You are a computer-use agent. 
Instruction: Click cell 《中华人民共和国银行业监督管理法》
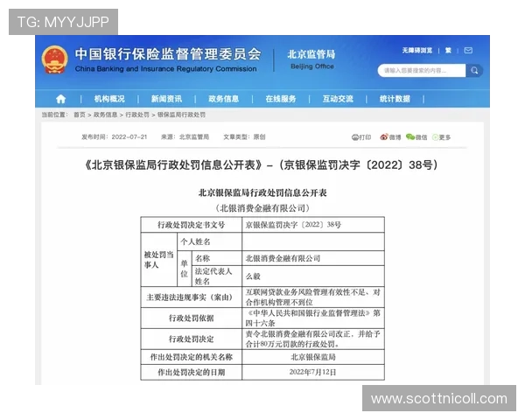[x=312, y=318]
